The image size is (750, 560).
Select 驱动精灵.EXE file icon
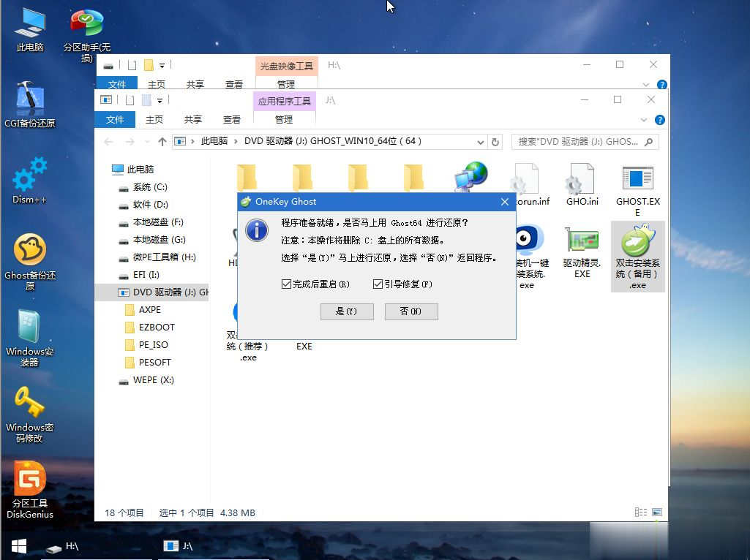click(x=582, y=251)
